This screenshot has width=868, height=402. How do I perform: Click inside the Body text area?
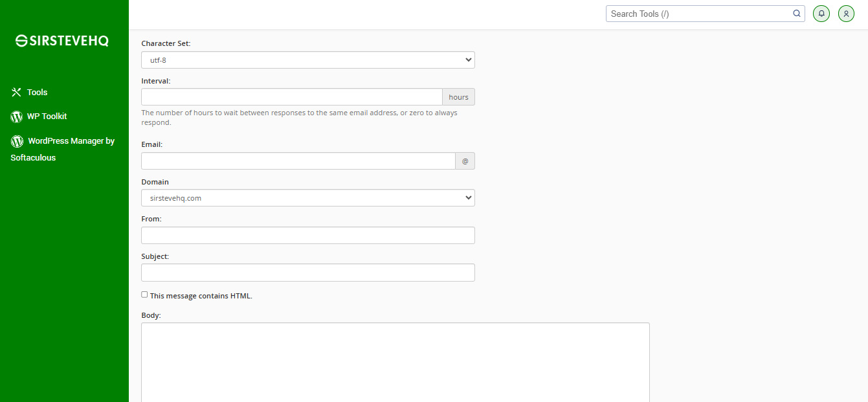point(395,362)
